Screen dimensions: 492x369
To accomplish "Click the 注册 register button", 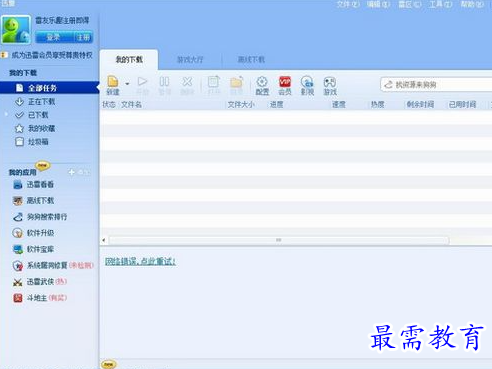I will pos(83,37).
